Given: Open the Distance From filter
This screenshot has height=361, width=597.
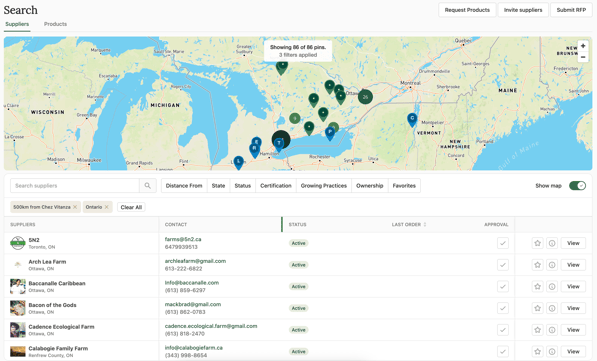Looking at the screenshot, I should pyautogui.click(x=184, y=186).
